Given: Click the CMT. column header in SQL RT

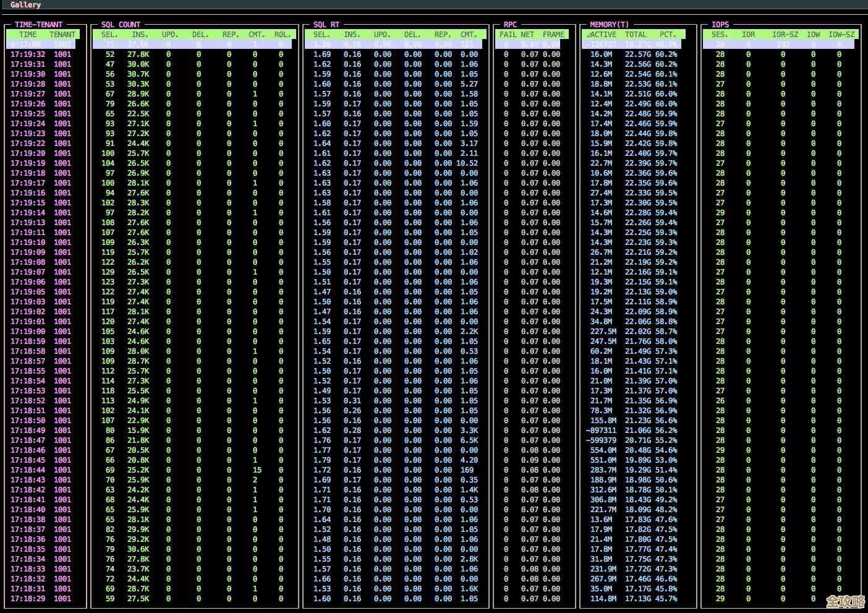Looking at the screenshot, I should [x=469, y=35].
